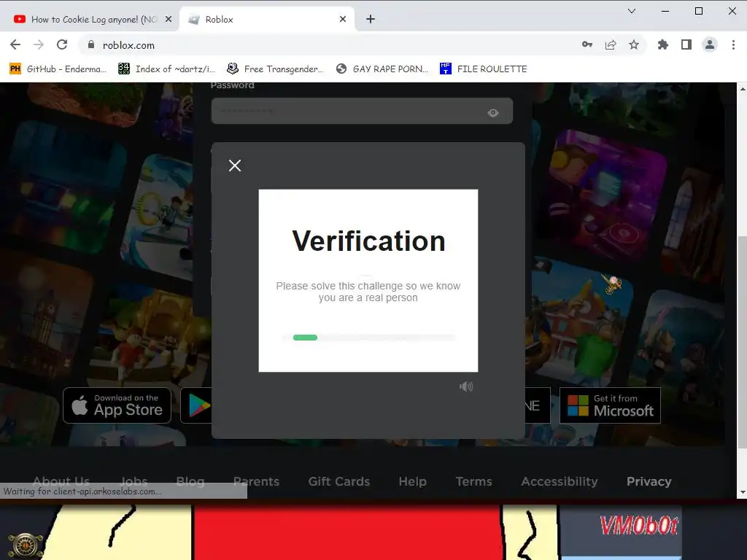The width and height of the screenshot is (747, 560).
Task: Open saved passwords key icon
Action: tap(587, 44)
